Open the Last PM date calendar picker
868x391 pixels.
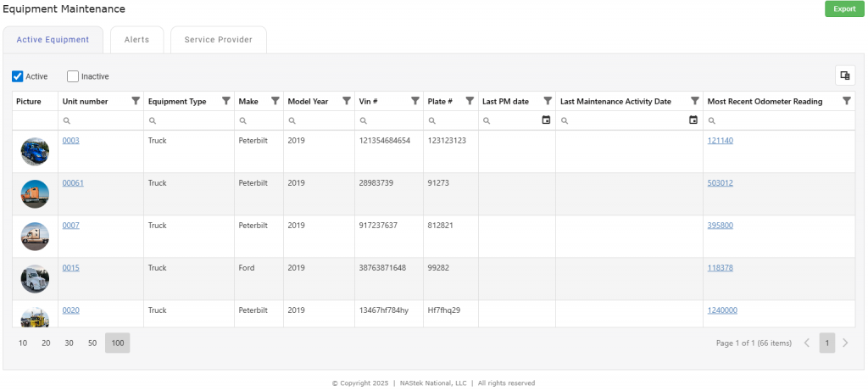tap(546, 120)
